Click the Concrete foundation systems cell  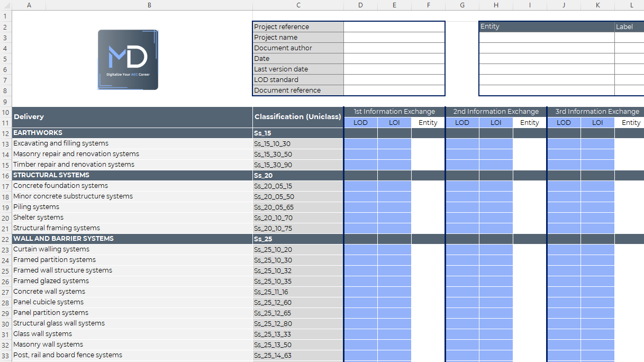point(132,186)
